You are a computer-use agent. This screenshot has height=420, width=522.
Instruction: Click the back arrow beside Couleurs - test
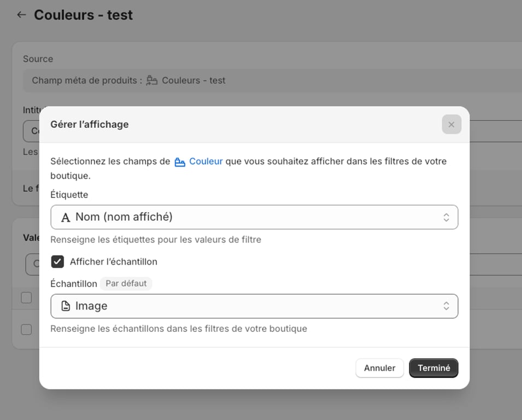pos(21,15)
